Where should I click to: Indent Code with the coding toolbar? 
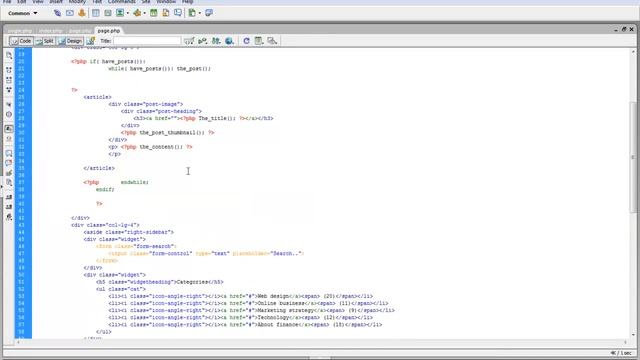pyautogui.click(x=9, y=197)
